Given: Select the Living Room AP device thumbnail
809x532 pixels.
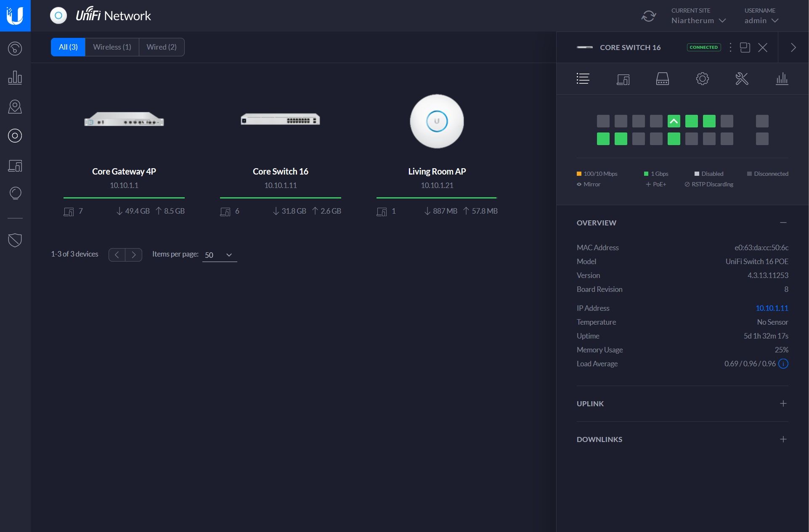Looking at the screenshot, I should click(437, 122).
